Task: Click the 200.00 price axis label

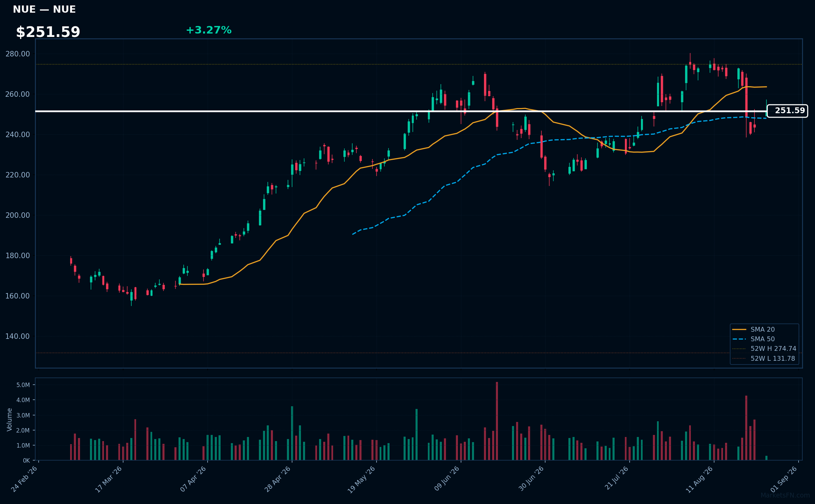Action: pos(17,215)
